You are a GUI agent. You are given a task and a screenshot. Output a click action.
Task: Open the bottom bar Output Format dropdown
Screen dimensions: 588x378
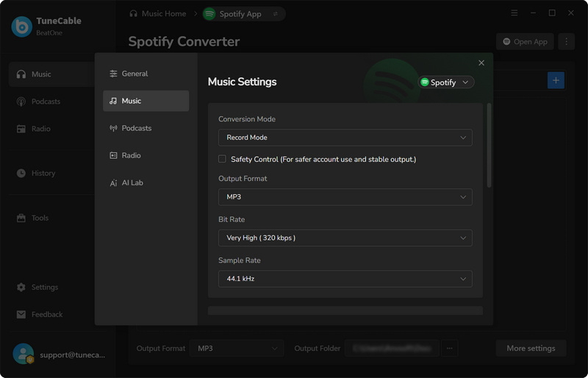pyautogui.click(x=237, y=349)
